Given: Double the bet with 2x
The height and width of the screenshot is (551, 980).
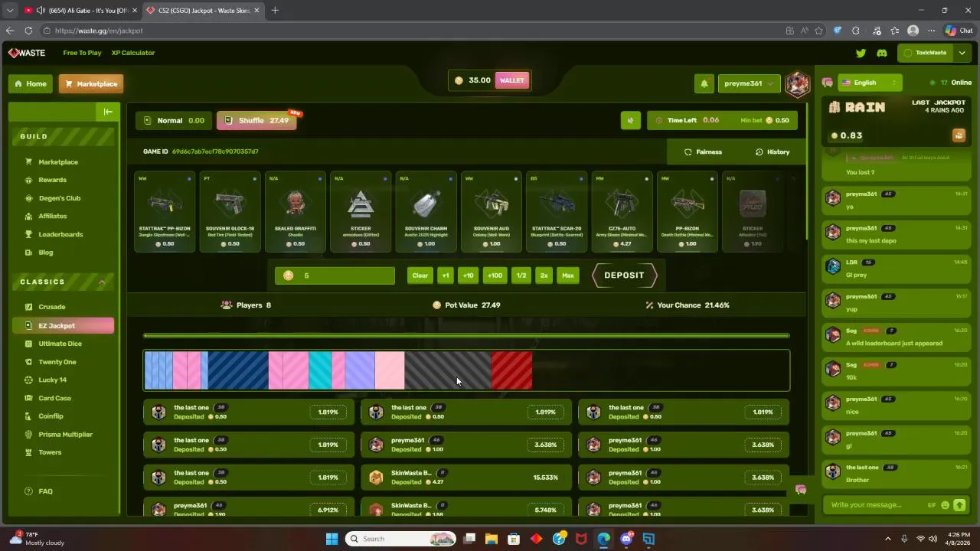Looking at the screenshot, I should [x=544, y=275].
